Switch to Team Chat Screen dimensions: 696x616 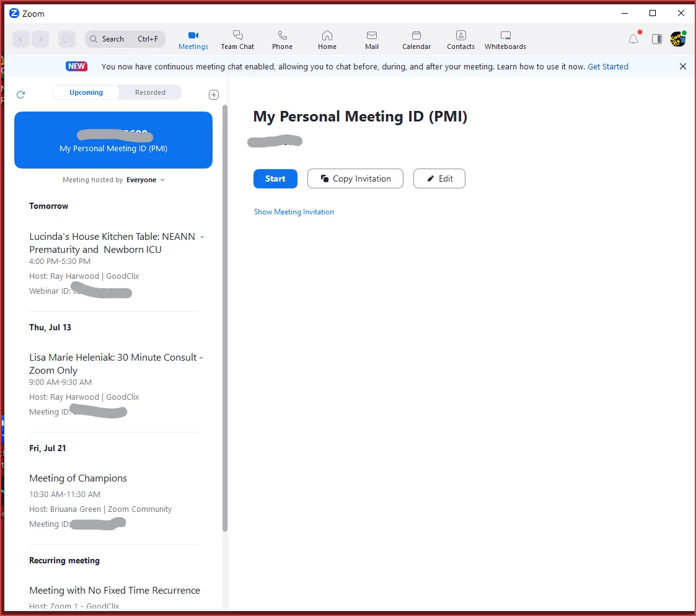[x=237, y=40]
